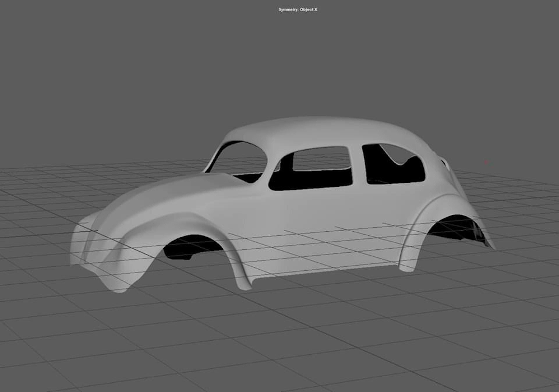The image size is (559, 392).
Task: Click the 'Symmetry: Object X' heads-up label
Action: (298, 9)
